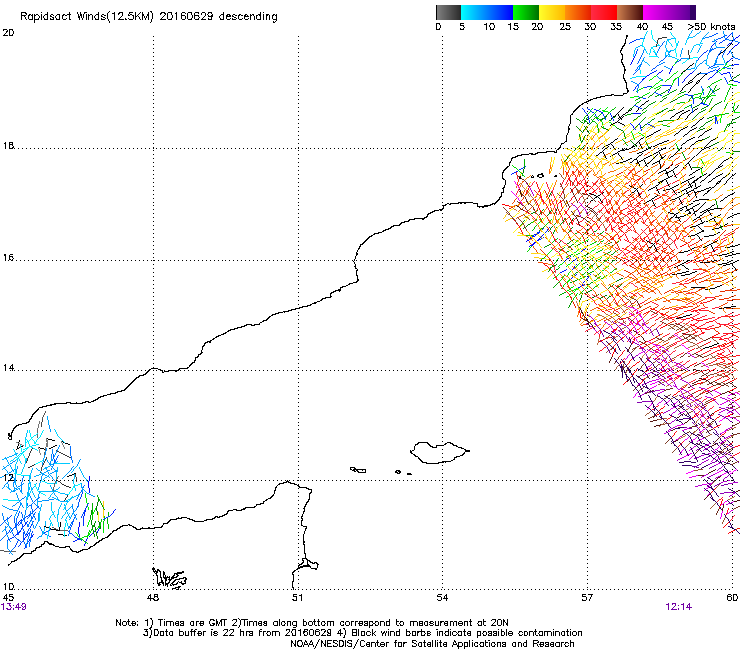Click the large Socotra island outline
740x650 pixels.
click(x=439, y=453)
